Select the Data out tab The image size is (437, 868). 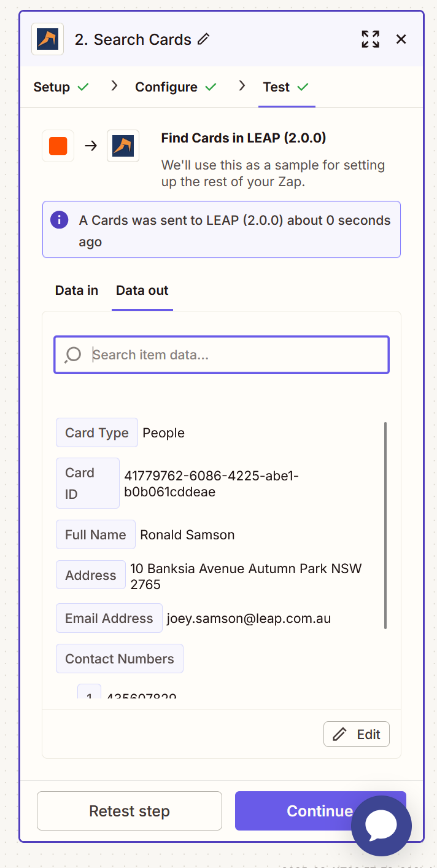pyautogui.click(x=142, y=291)
